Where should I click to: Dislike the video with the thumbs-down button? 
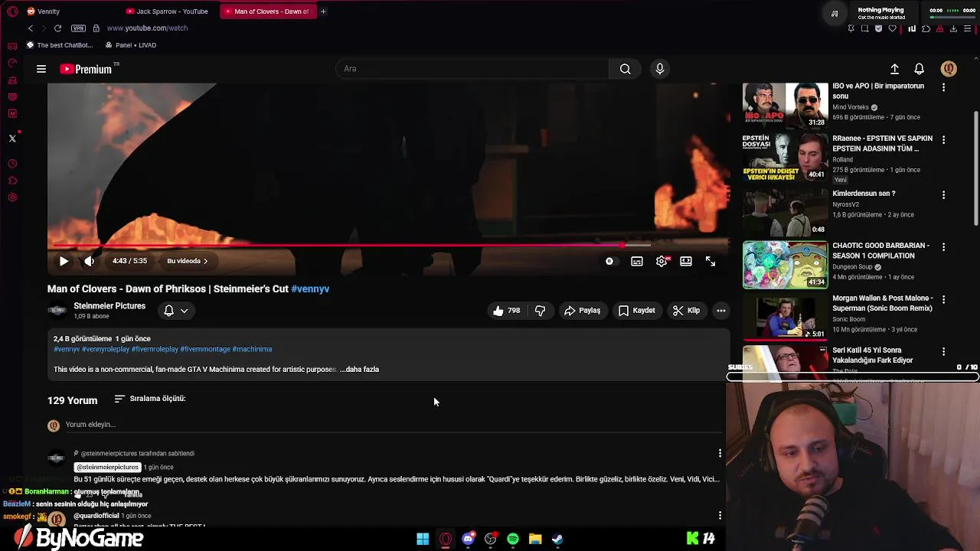(541, 311)
